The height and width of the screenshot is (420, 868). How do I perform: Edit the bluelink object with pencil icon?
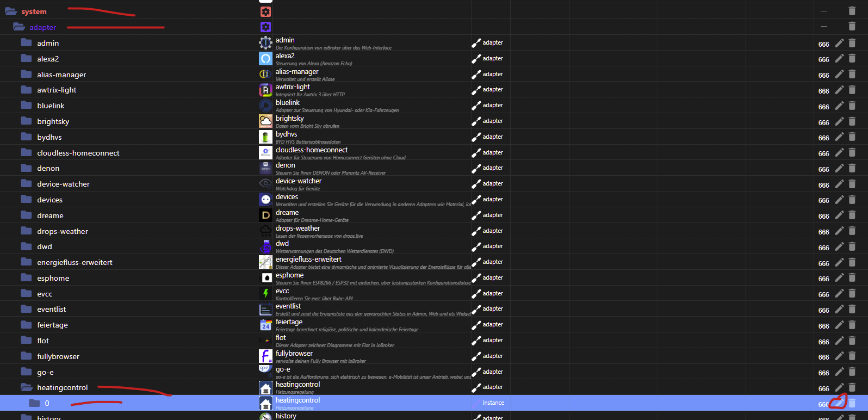tap(840, 105)
